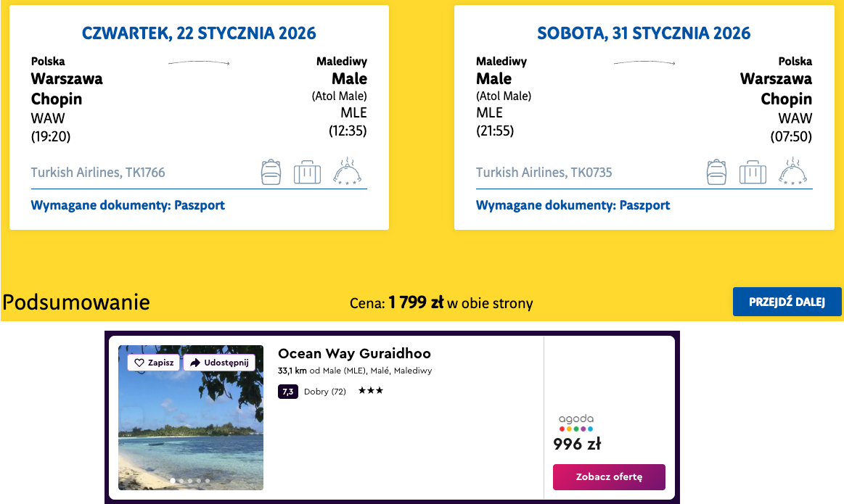Image resolution: width=844 pixels, height=504 pixels.
Task: Click the outbound flight's Wymagane dokumenty: Paszport text
Action: click(x=128, y=205)
